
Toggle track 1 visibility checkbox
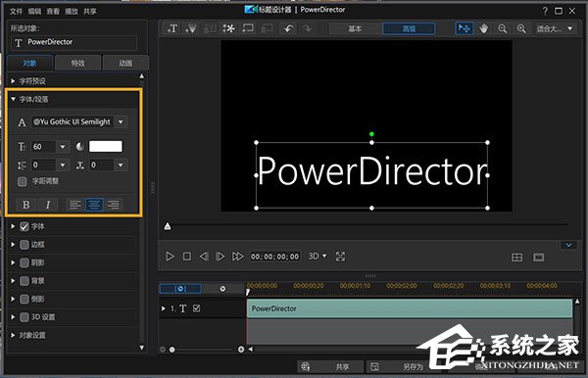click(x=196, y=307)
